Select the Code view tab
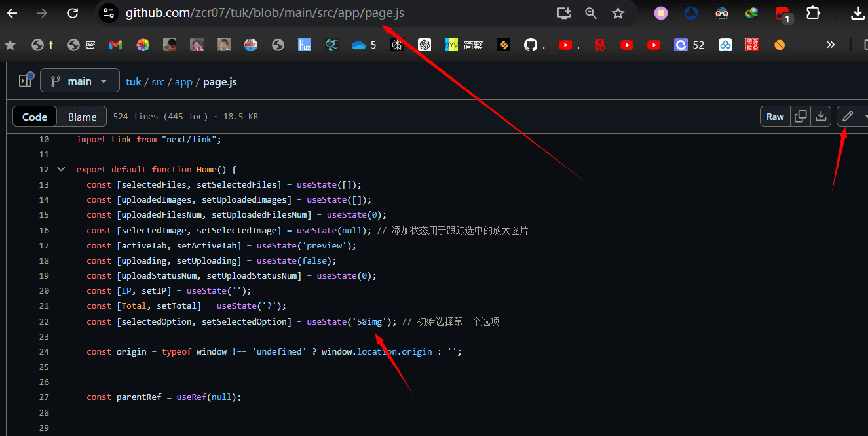The width and height of the screenshot is (868, 436). point(35,117)
